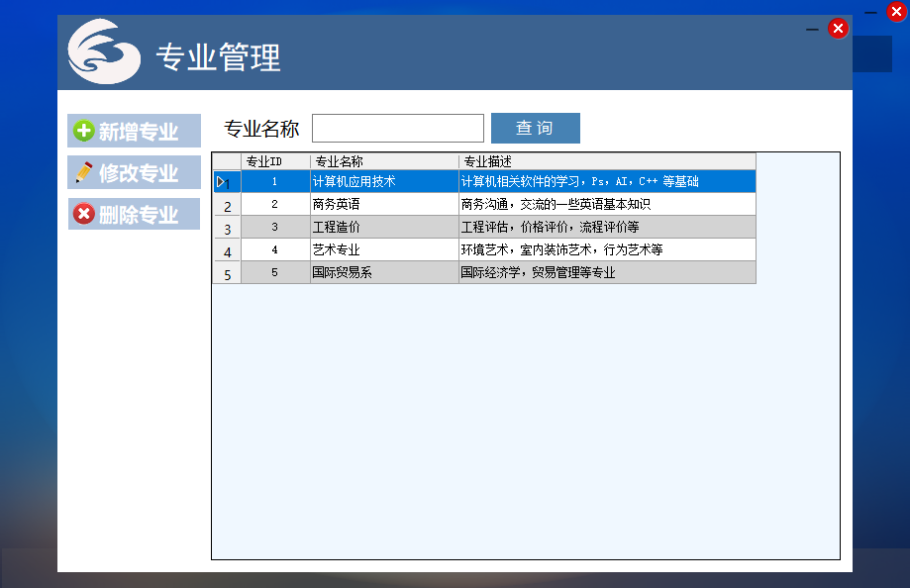Select row header 3 in the grid

[227, 227]
